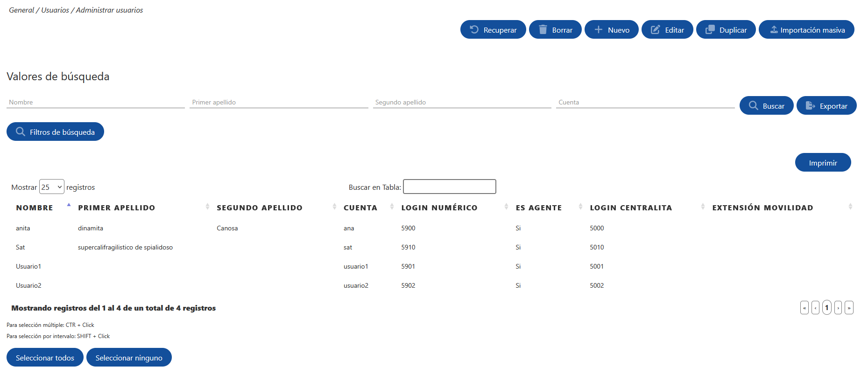Screen dimensions: 868x374
Task: Click the Importación masiva upload icon
Action: coord(774,29)
